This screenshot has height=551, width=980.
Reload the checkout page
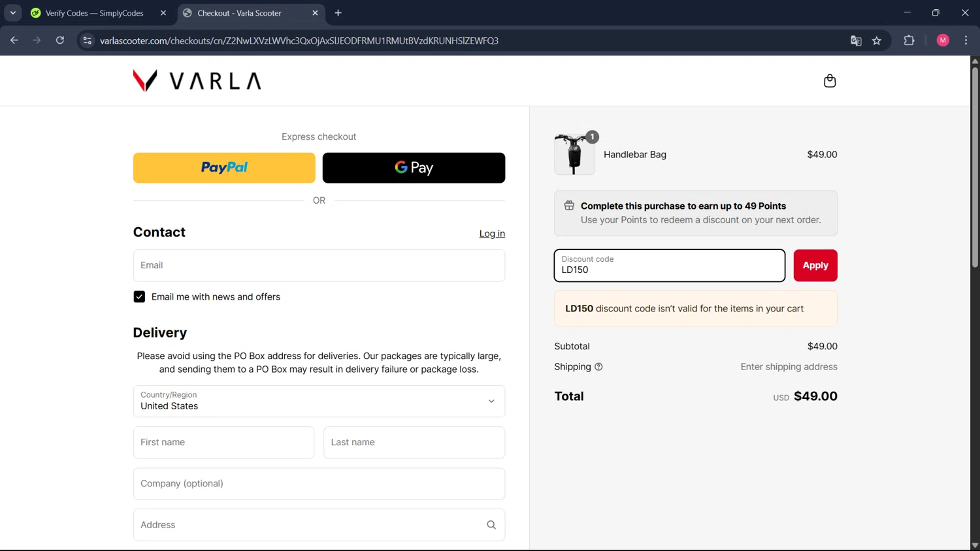pyautogui.click(x=60, y=40)
